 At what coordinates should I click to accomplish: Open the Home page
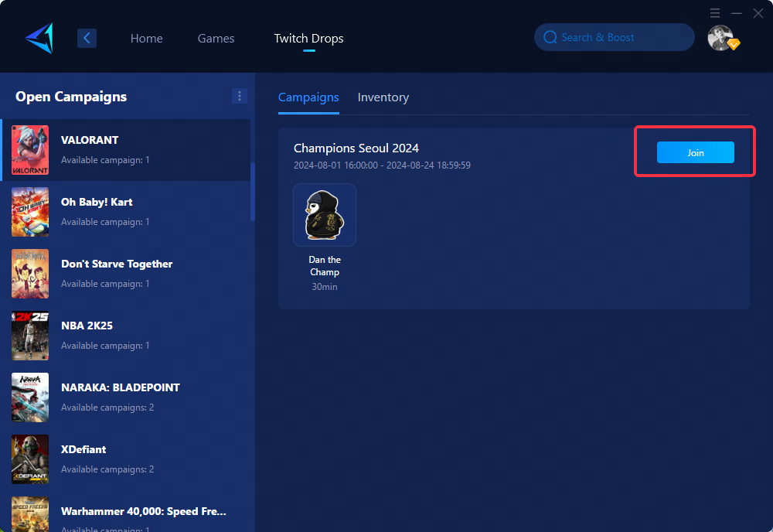click(x=146, y=38)
